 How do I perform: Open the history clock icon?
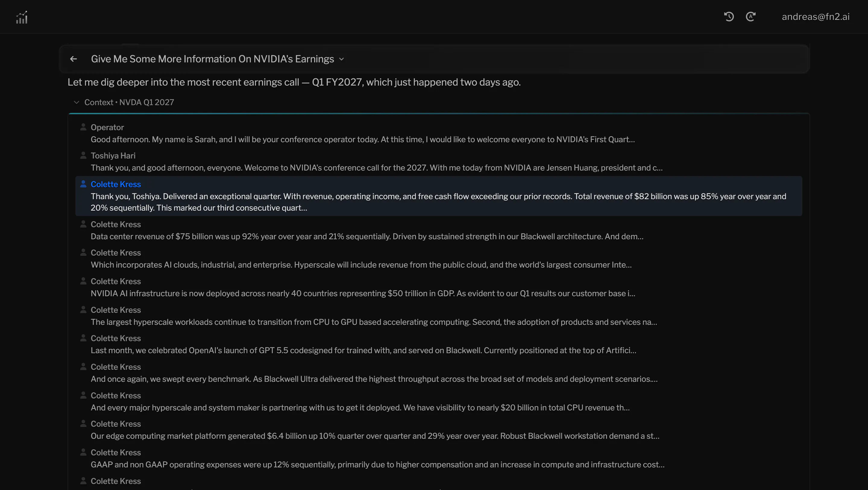(729, 17)
